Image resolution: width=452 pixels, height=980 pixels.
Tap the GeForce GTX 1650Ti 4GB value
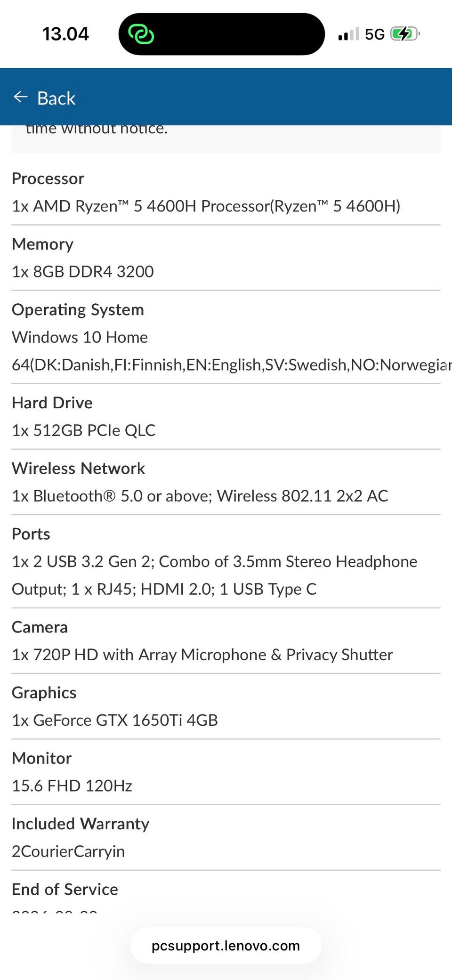[115, 720]
